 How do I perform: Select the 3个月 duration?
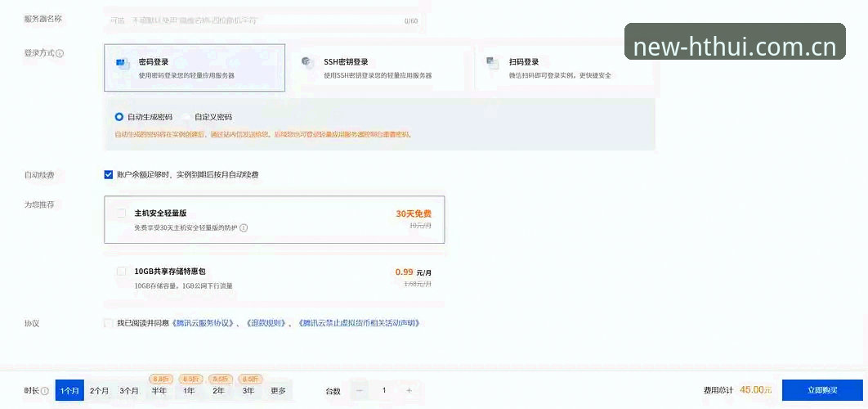click(x=129, y=391)
